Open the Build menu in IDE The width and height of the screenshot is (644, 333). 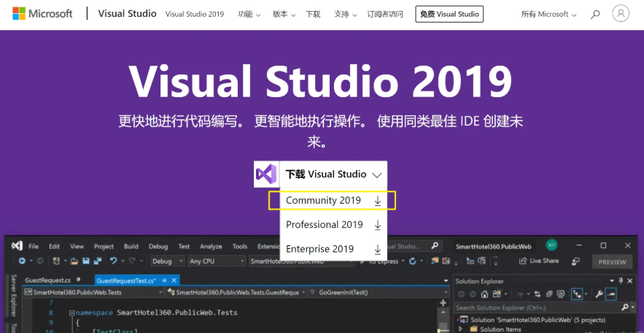[131, 246]
